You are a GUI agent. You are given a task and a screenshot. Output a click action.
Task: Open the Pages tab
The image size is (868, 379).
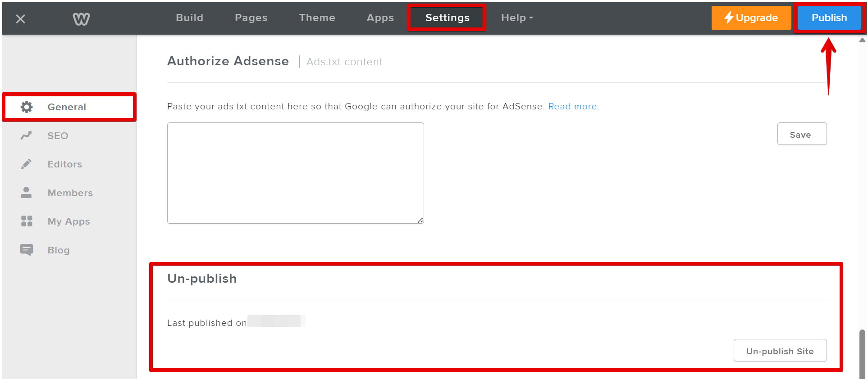(251, 18)
